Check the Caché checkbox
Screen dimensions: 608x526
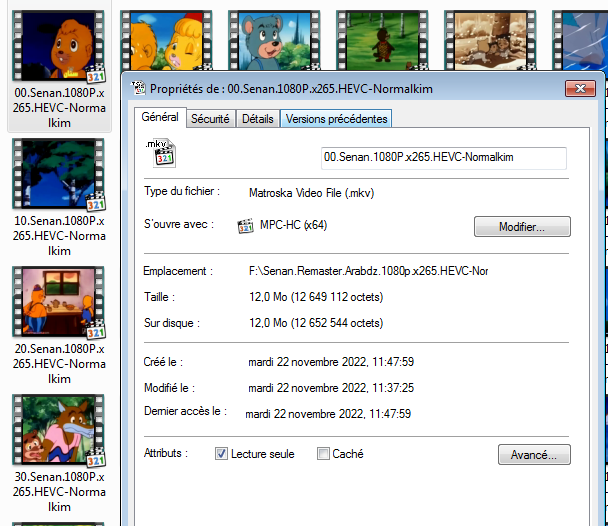click(323, 454)
